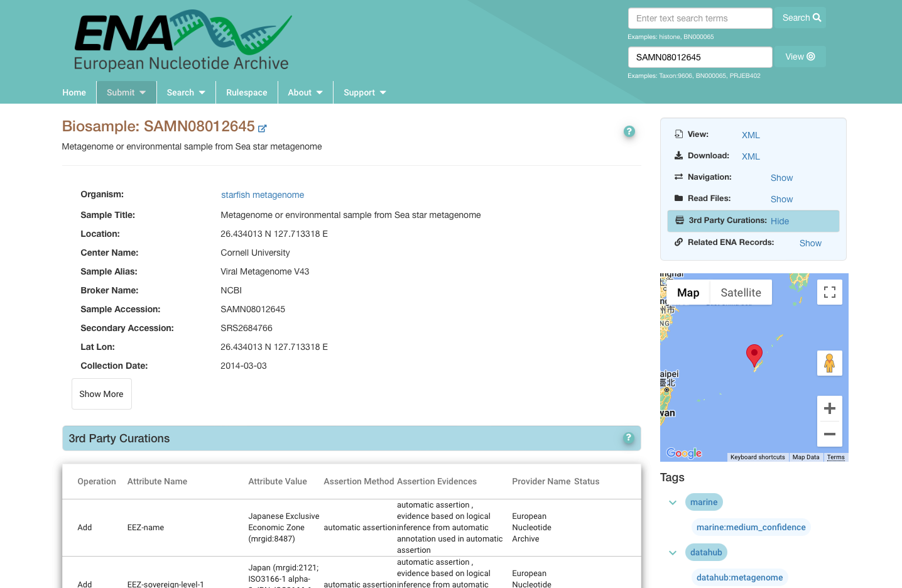Hide the 3rd Party Curations section
The height and width of the screenshot is (588, 902).
pyautogui.click(x=780, y=221)
